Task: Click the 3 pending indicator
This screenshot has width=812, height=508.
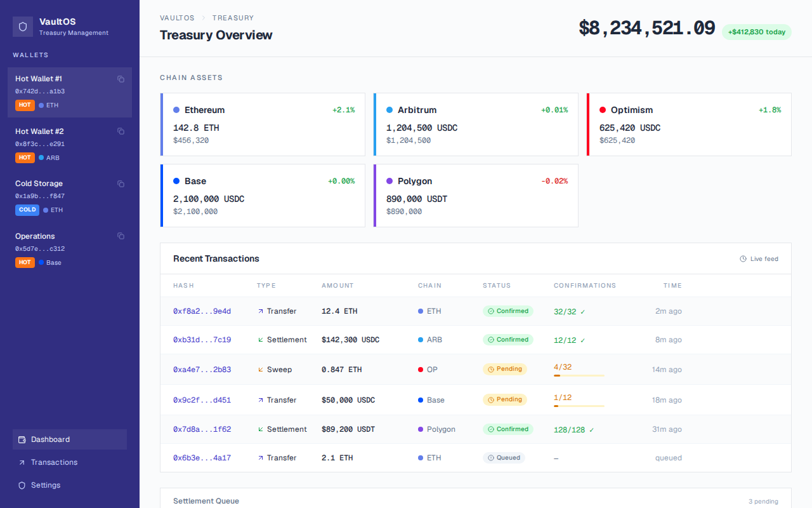Action: (764, 502)
